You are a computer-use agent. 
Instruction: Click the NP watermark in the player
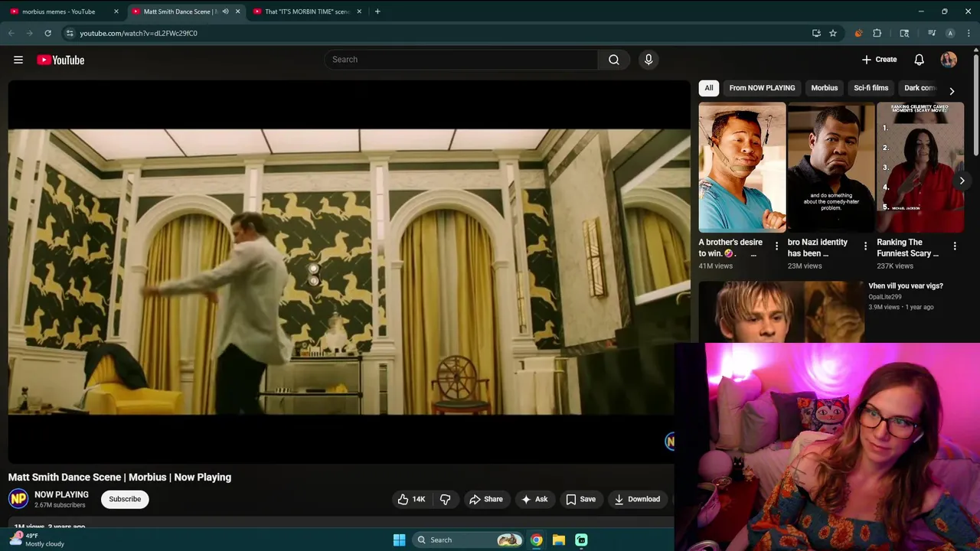(x=669, y=441)
